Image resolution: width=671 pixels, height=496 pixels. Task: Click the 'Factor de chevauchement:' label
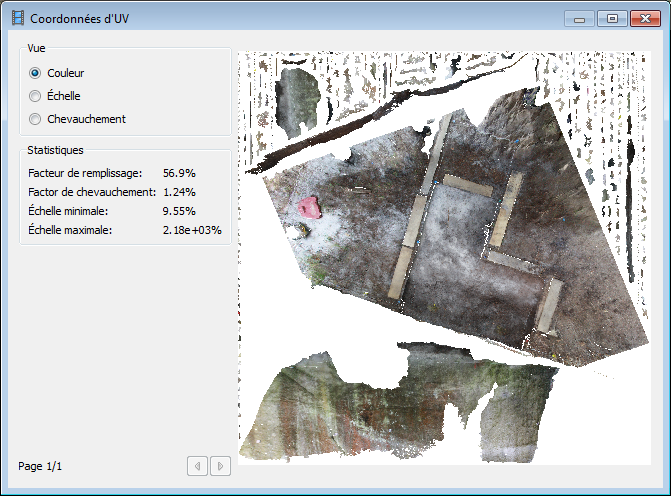92,192
